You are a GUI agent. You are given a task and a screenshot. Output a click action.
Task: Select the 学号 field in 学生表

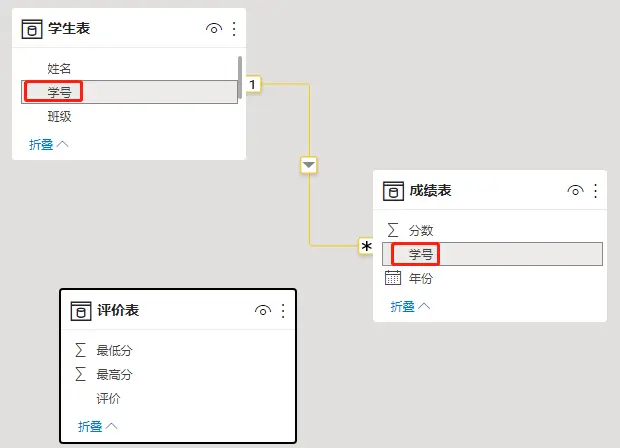click(129, 92)
